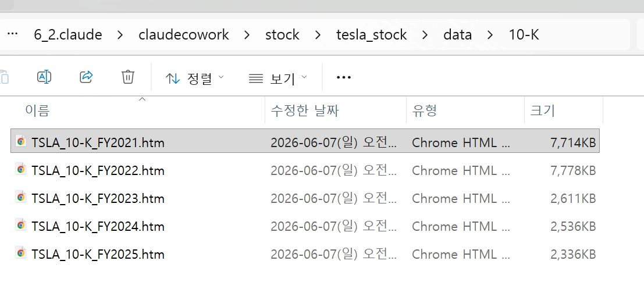
Task: Open the 보기 view dropdown
Action: (x=278, y=78)
